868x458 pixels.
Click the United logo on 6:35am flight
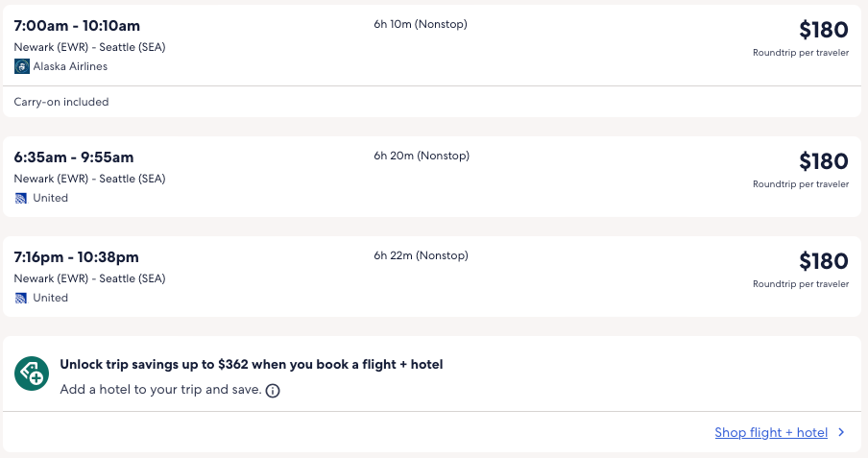click(x=21, y=198)
